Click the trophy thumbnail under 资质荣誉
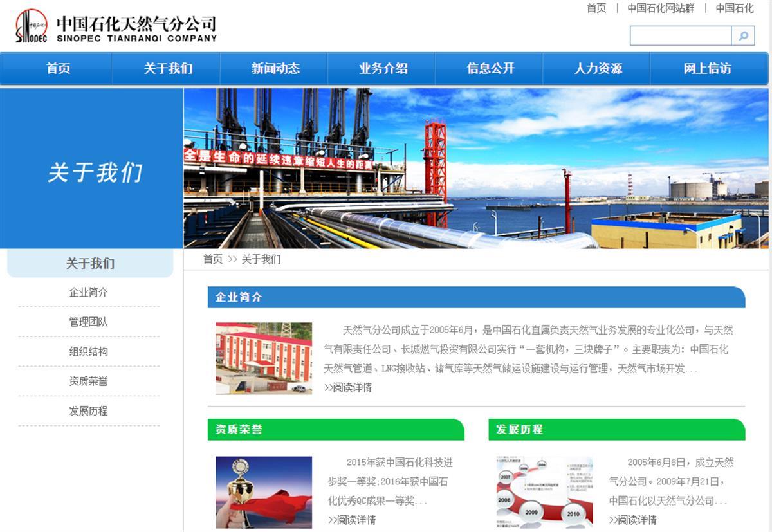Image resolution: width=772 pixels, height=532 pixels. point(264,492)
